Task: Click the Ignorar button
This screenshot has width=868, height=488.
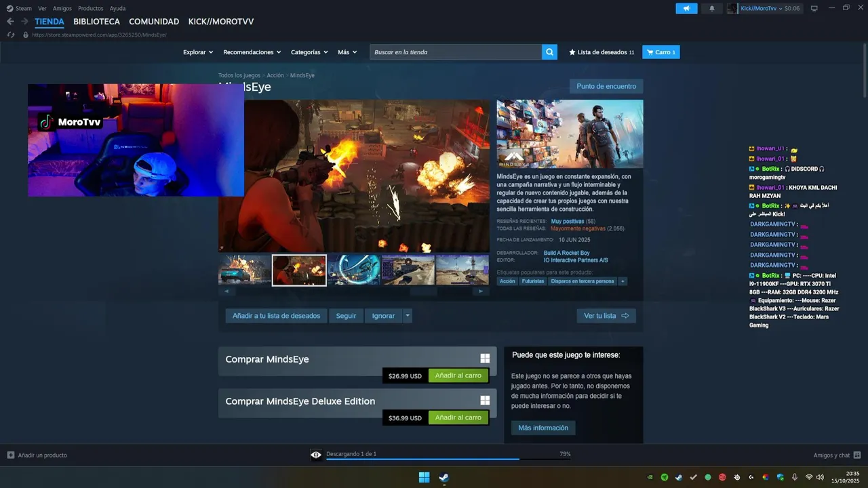Action: coord(383,315)
